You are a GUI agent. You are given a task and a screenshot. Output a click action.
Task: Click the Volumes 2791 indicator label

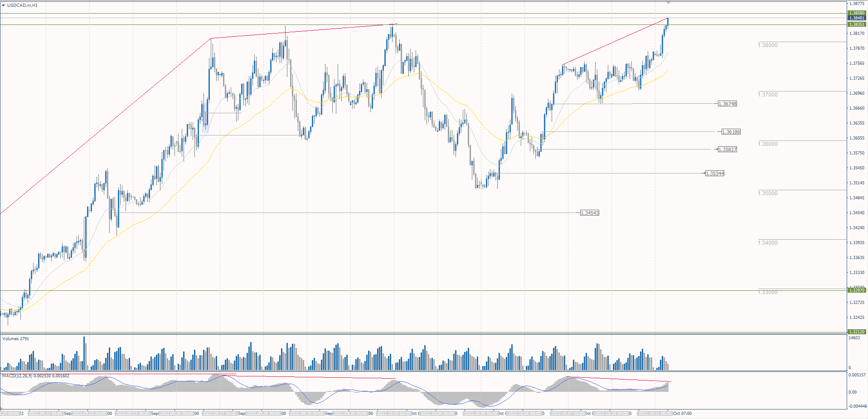(16, 339)
